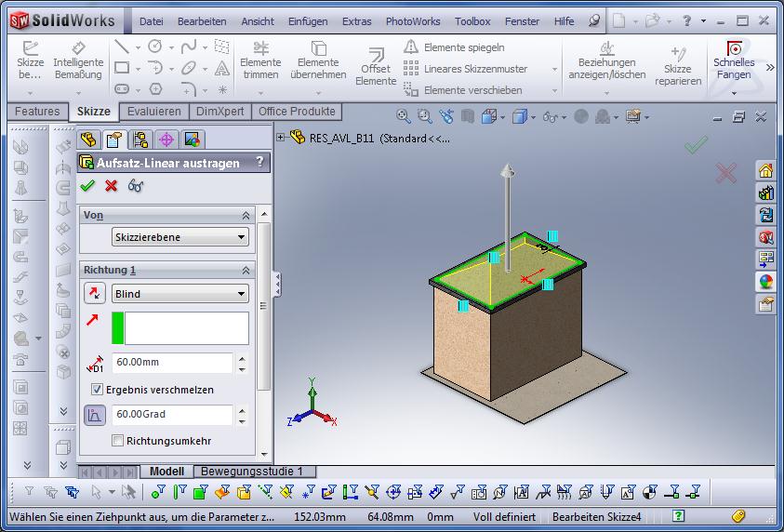
Task: Click the green OK checkmark in property manager
Action: coord(88,185)
